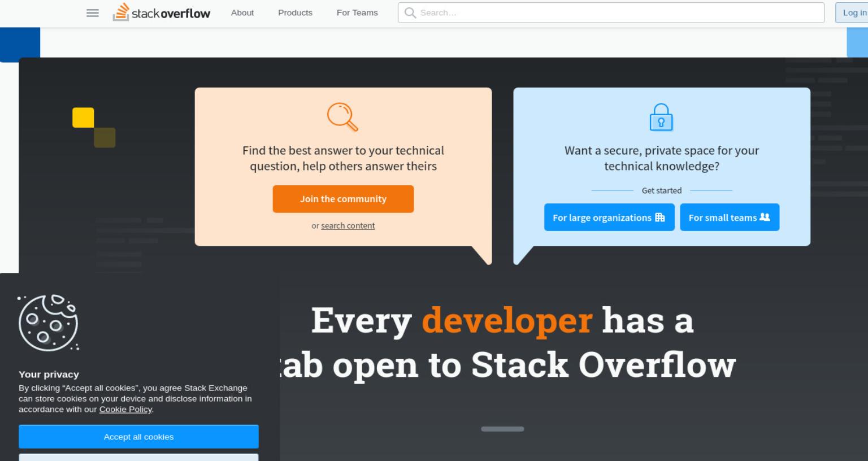Open the hamburger menu icon

(93, 13)
